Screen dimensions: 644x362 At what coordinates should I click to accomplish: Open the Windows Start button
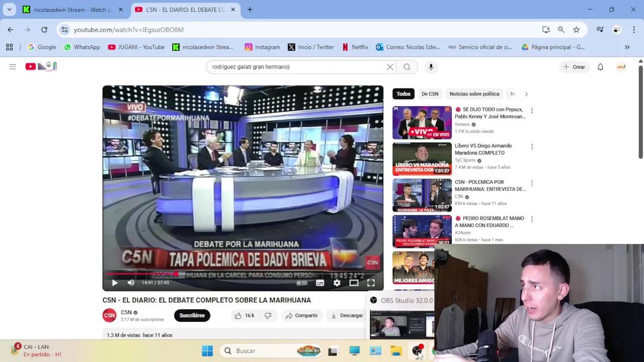click(207, 351)
